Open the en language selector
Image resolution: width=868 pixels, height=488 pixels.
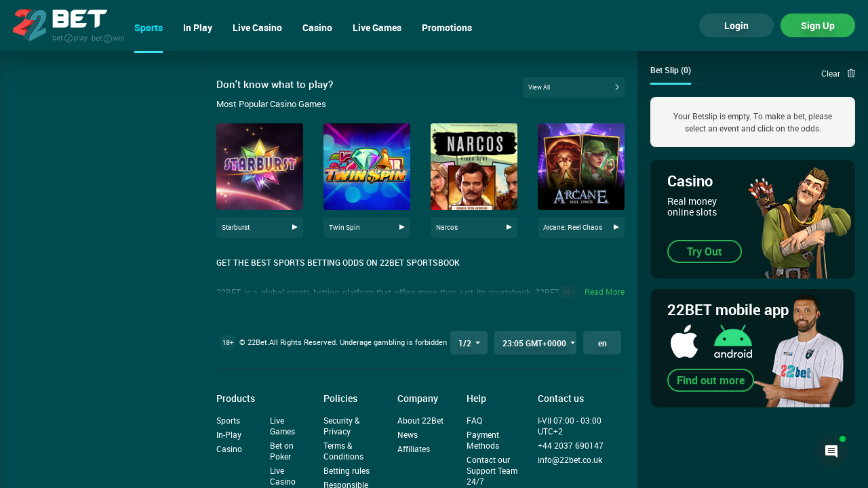[x=602, y=343]
